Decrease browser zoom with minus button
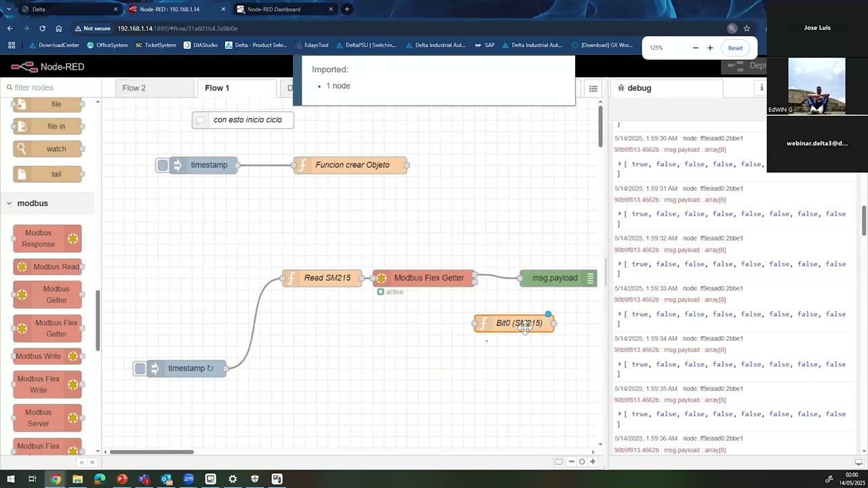Image resolution: width=868 pixels, height=488 pixels. coord(695,48)
